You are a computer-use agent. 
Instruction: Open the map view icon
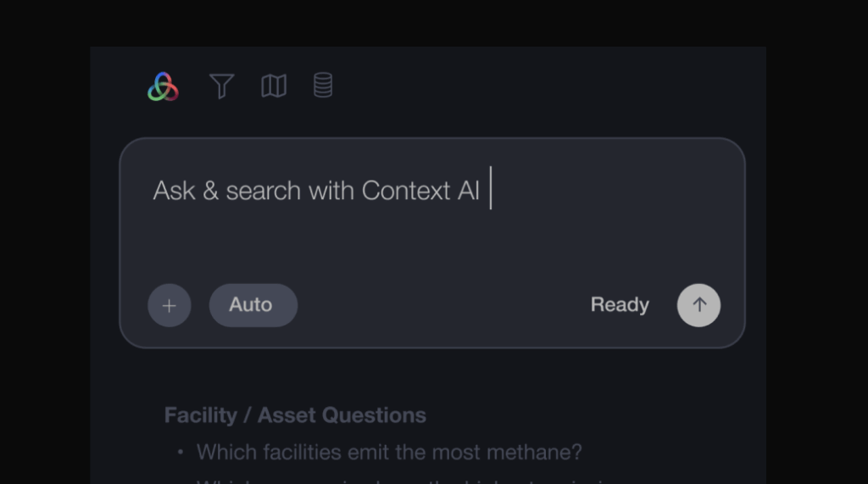coord(274,86)
